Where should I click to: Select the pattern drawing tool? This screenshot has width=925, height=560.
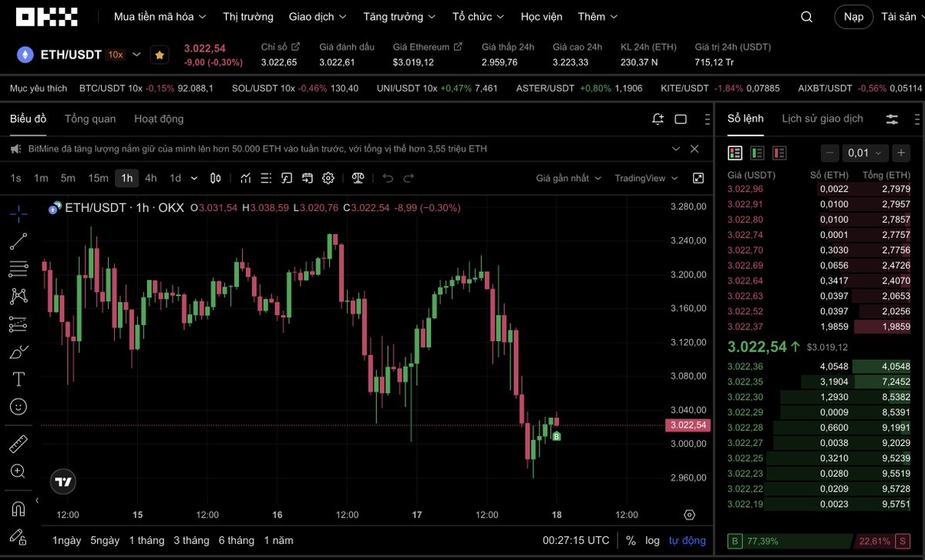point(18,296)
